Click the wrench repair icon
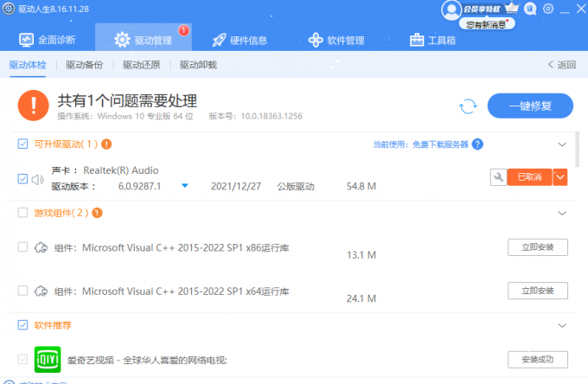The width and height of the screenshot is (588, 384). pyautogui.click(x=498, y=177)
